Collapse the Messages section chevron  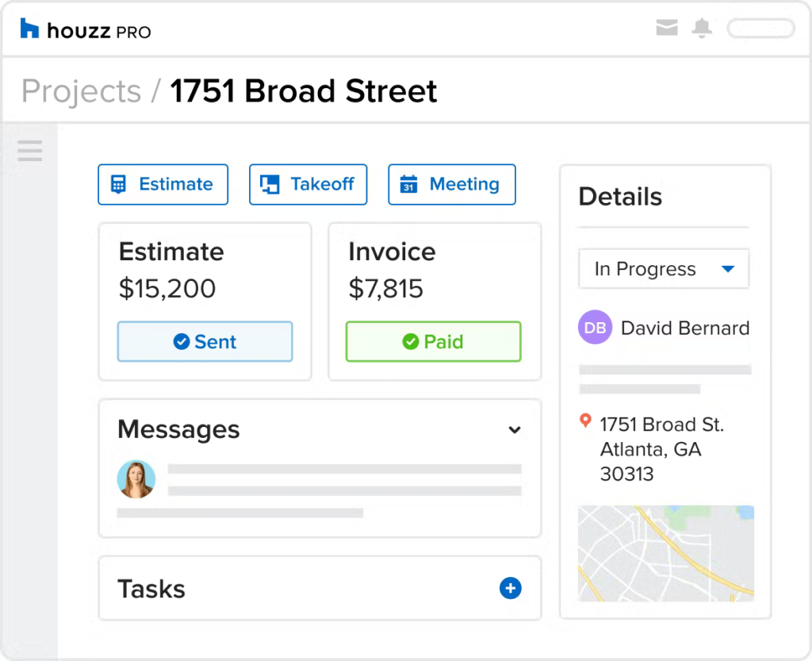[x=515, y=430]
